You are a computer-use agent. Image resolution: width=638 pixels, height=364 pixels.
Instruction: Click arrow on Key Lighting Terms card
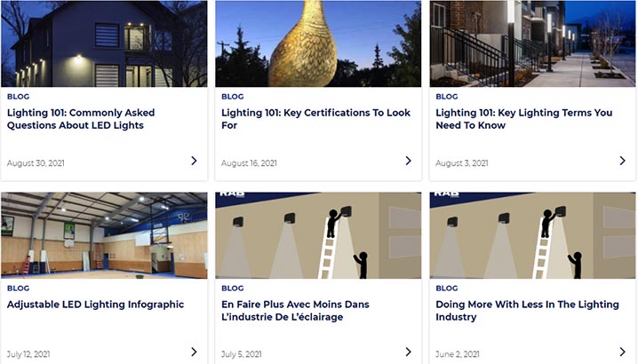(622, 161)
